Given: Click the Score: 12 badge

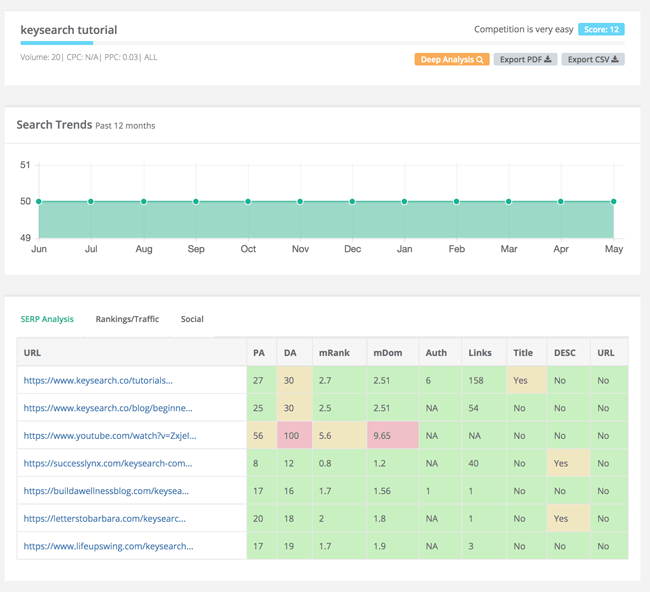Looking at the screenshot, I should [x=601, y=30].
